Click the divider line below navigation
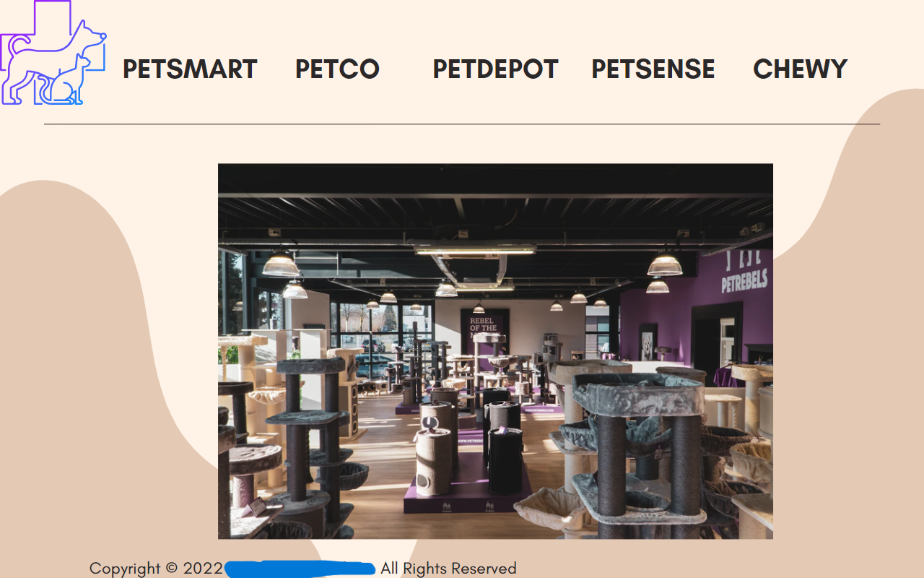 point(462,124)
